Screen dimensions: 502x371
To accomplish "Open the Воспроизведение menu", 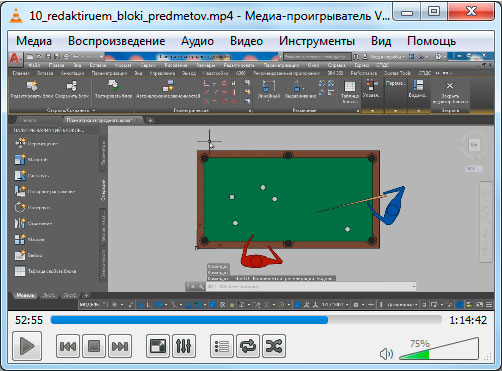I will 117,41.
